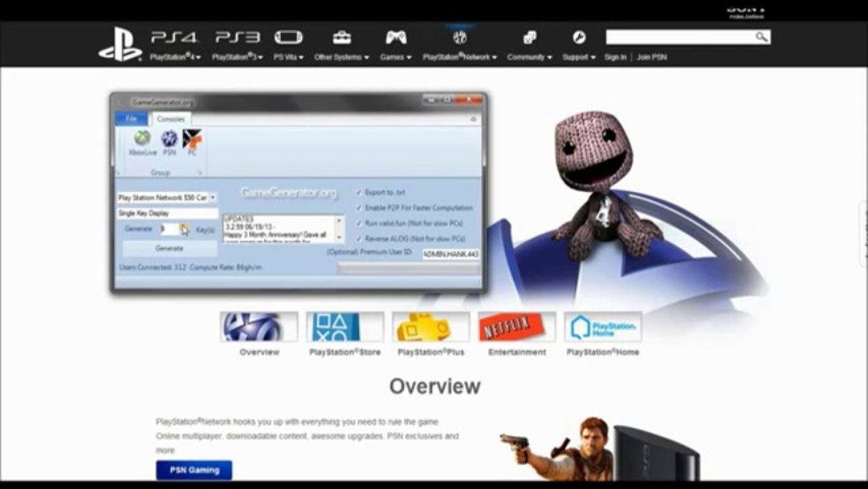
Task: Open the Overview thumbnail
Action: pyautogui.click(x=259, y=327)
